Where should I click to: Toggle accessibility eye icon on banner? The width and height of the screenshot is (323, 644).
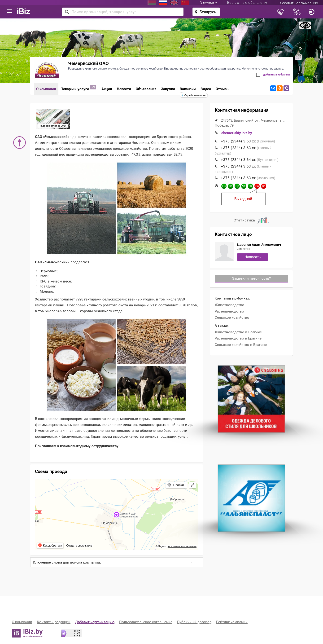[305, 25]
